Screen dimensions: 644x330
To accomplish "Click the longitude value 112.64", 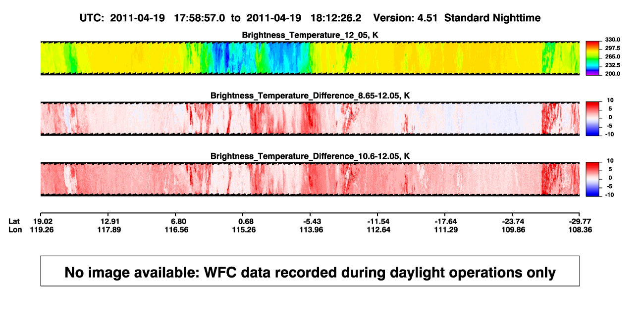I will pyautogui.click(x=379, y=230).
